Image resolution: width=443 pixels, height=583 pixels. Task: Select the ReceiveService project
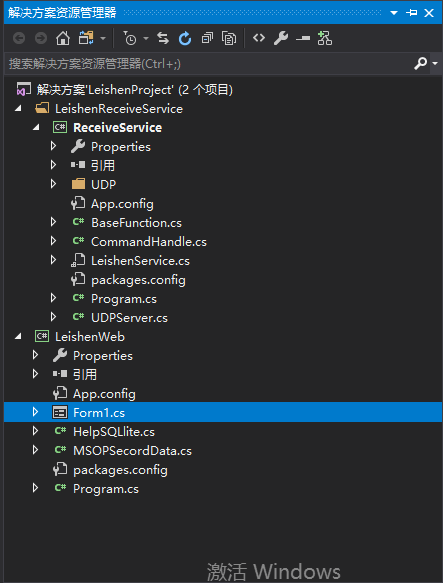pos(118,128)
